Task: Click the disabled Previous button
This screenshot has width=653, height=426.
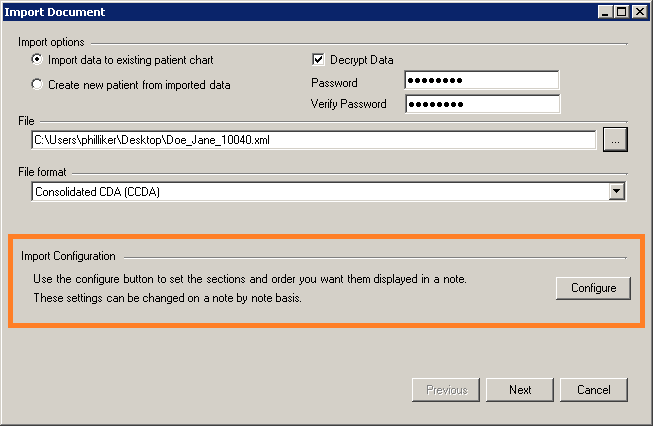Action: [446, 390]
